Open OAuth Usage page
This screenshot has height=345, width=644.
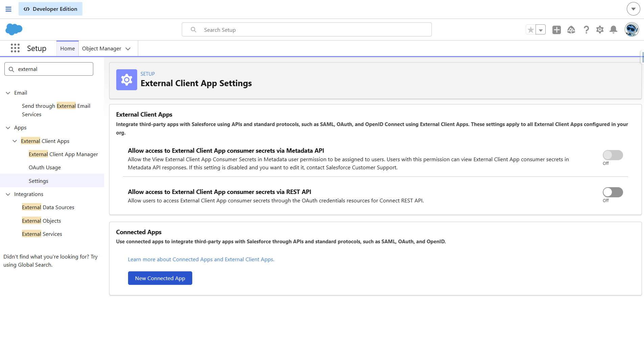click(x=45, y=168)
